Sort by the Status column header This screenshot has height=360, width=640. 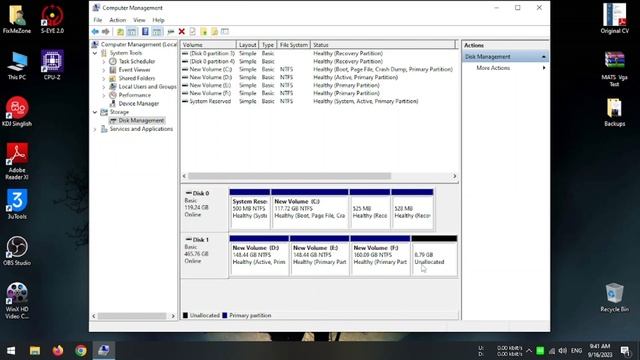(x=383, y=45)
